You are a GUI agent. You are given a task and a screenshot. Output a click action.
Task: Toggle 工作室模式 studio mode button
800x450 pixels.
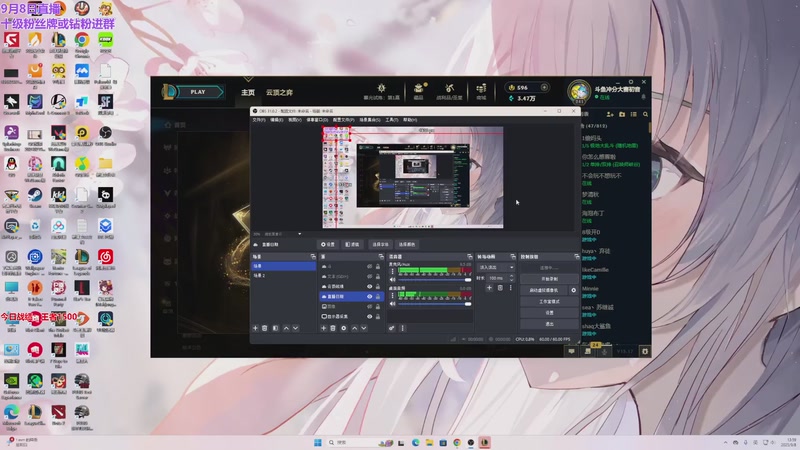[x=549, y=302]
